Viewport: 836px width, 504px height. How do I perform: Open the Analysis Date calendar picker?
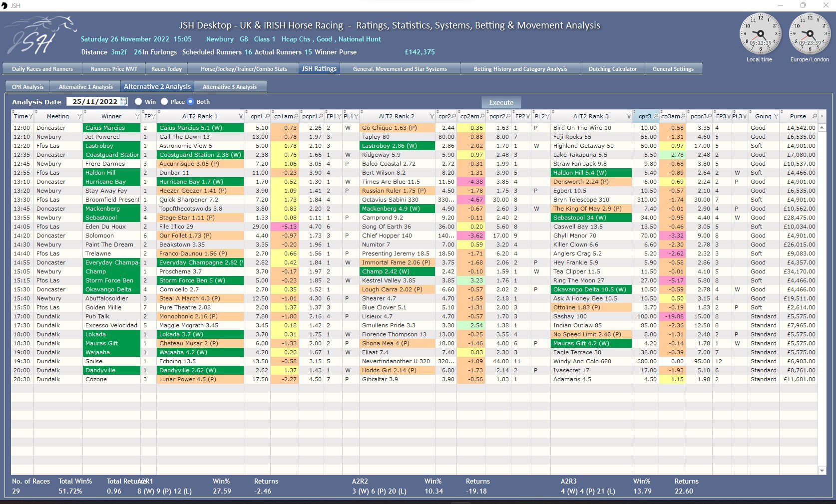coord(123,101)
